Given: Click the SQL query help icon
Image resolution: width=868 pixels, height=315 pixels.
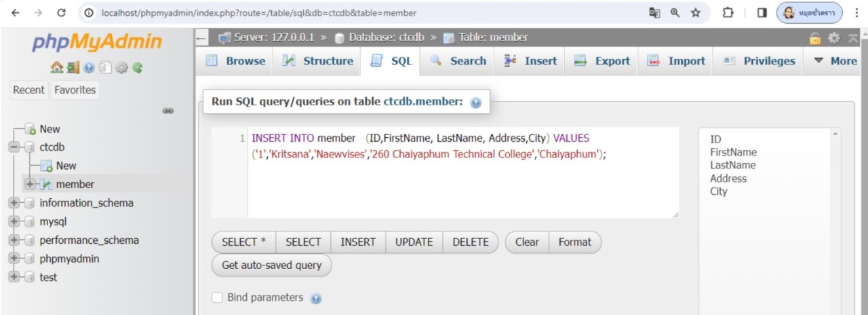Looking at the screenshot, I should [475, 103].
